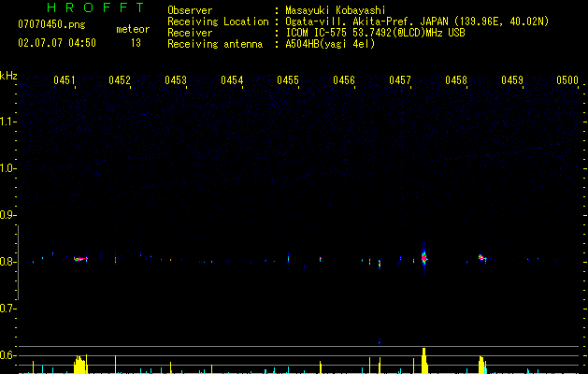This screenshot has width=588, height=374.
Task: Click the 0455 time marker
Action: click(288, 79)
